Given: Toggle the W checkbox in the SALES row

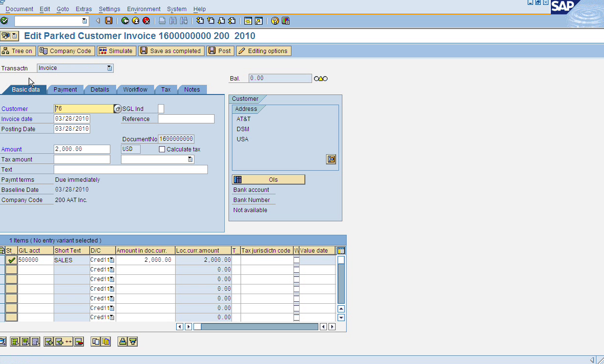Looking at the screenshot, I should 297,260.
